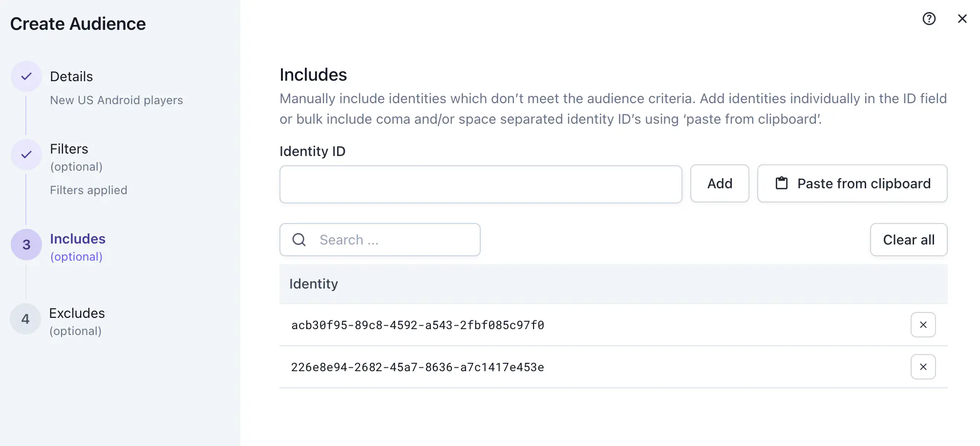The image size is (980, 446).
Task: Click the Paste from clipboard button
Action: pos(852,183)
